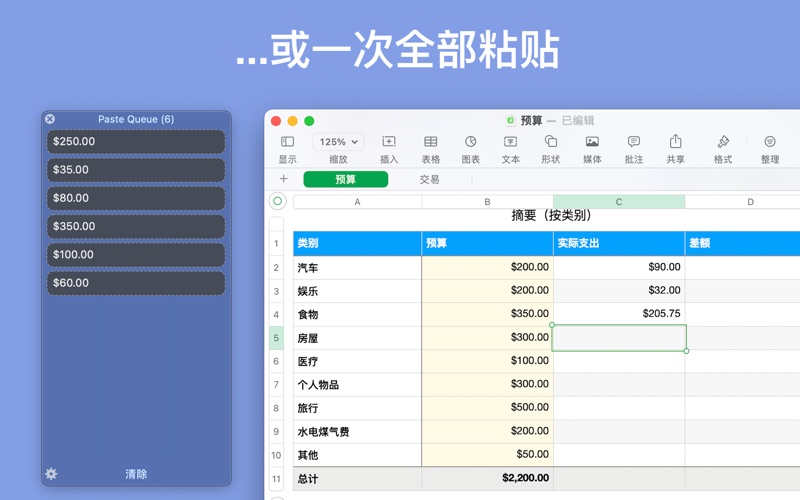
Task: Select the 预算 sheet tab
Action: click(x=346, y=179)
